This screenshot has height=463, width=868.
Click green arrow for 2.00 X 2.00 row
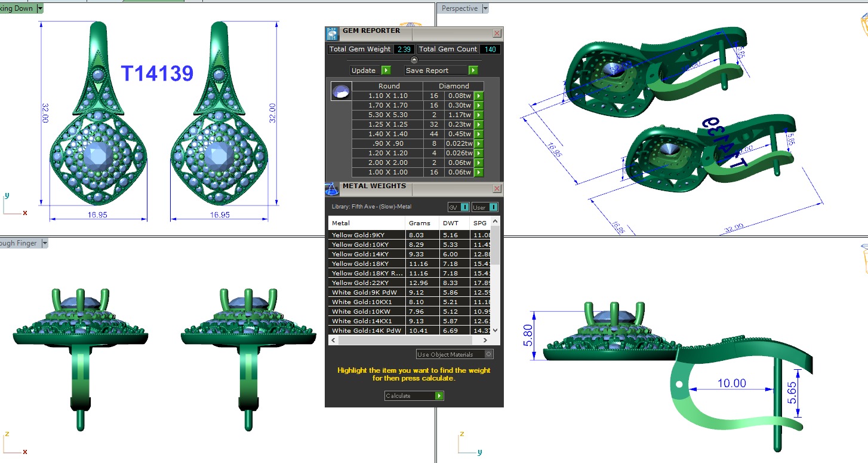[478, 162]
